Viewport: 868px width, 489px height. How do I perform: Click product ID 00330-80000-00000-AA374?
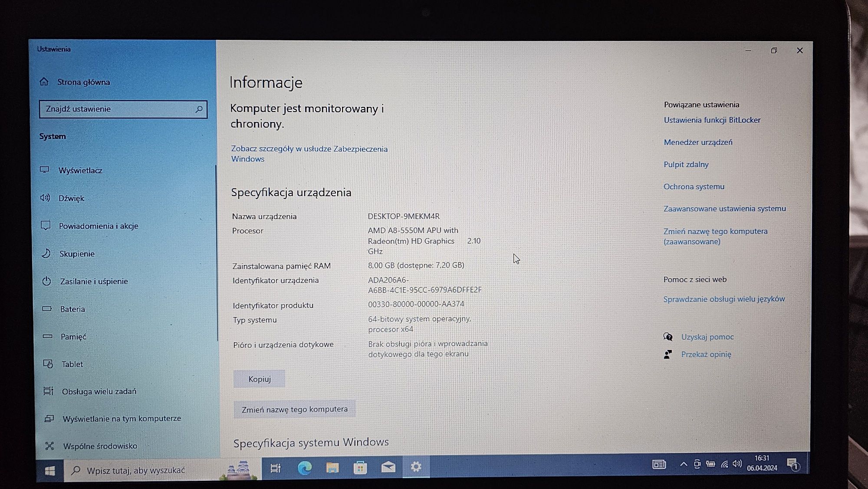(416, 304)
